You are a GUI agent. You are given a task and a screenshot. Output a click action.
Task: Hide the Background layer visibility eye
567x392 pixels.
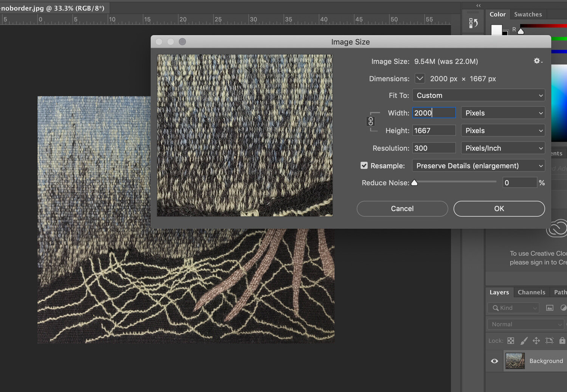tap(494, 361)
